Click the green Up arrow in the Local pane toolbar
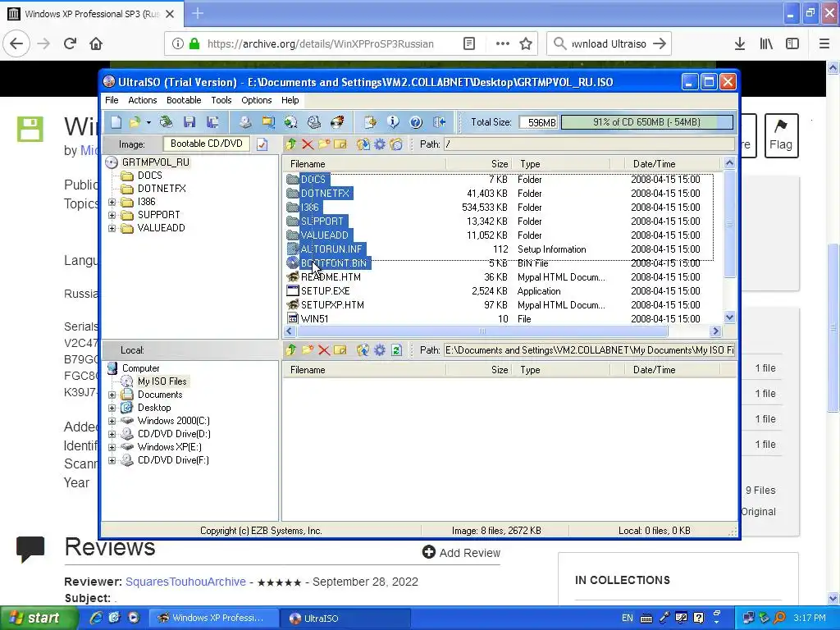Viewport: 840px width, 630px height. click(x=291, y=349)
